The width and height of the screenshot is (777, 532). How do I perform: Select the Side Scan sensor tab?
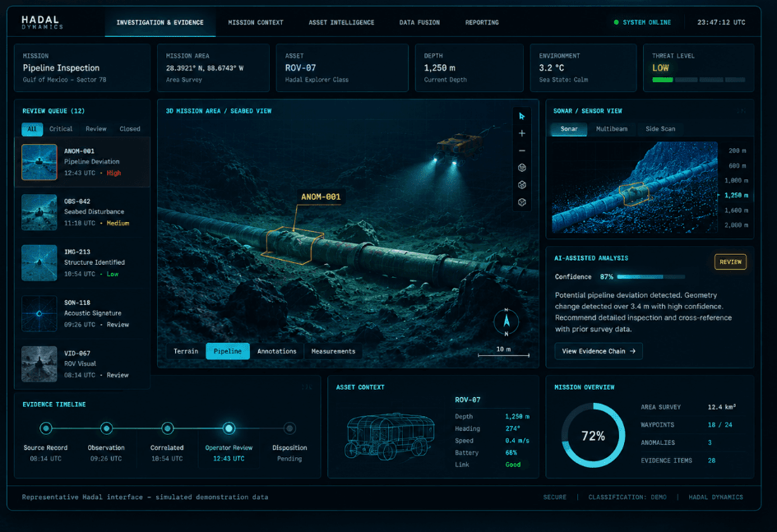coord(660,129)
